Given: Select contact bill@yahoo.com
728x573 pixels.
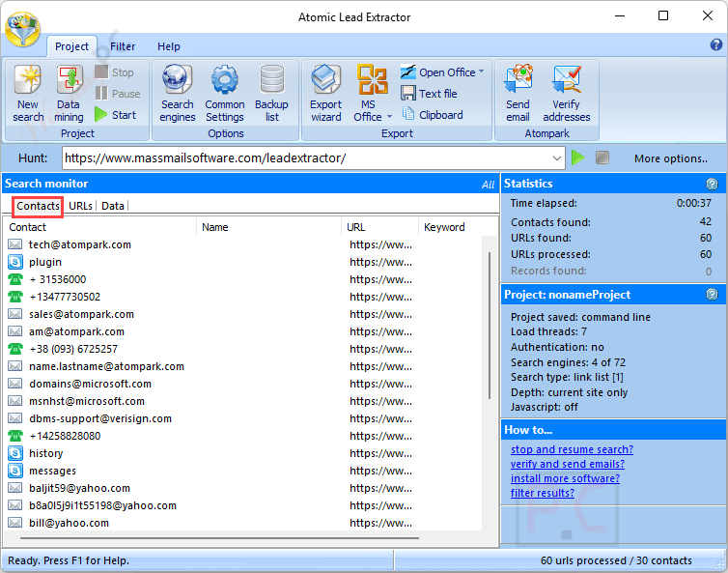Looking at the screenshot, I should click(243, 523).
